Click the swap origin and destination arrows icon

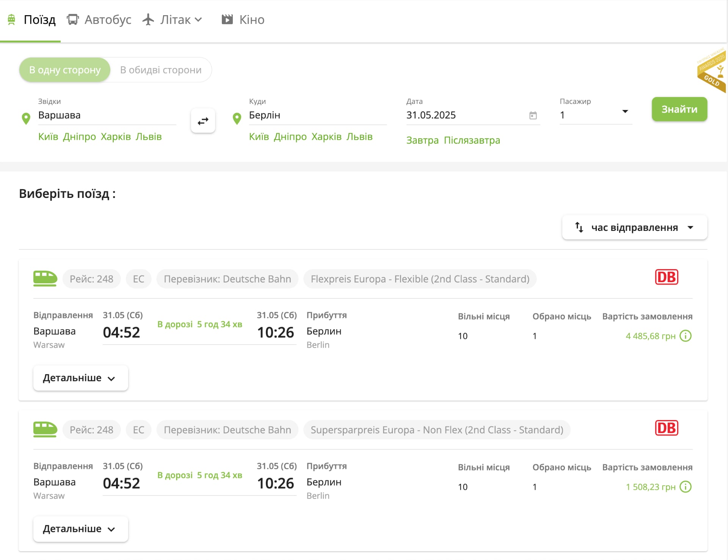[x=203, y=121]
